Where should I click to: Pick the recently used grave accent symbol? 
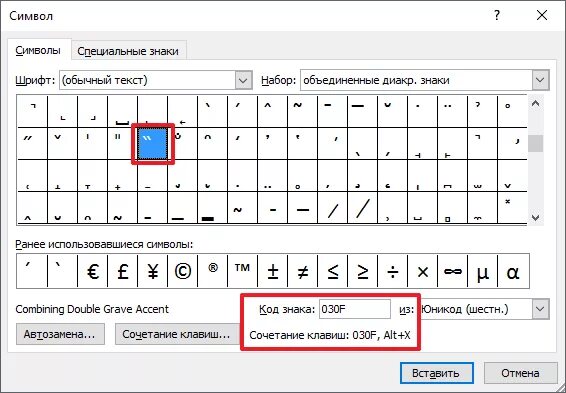point(62,271)
